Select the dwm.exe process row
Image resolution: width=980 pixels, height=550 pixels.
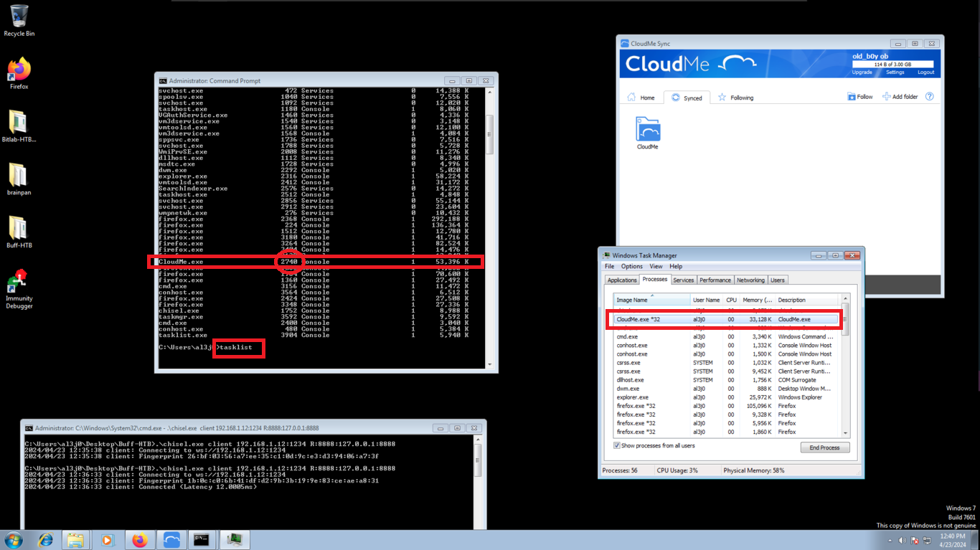(727, 389)
